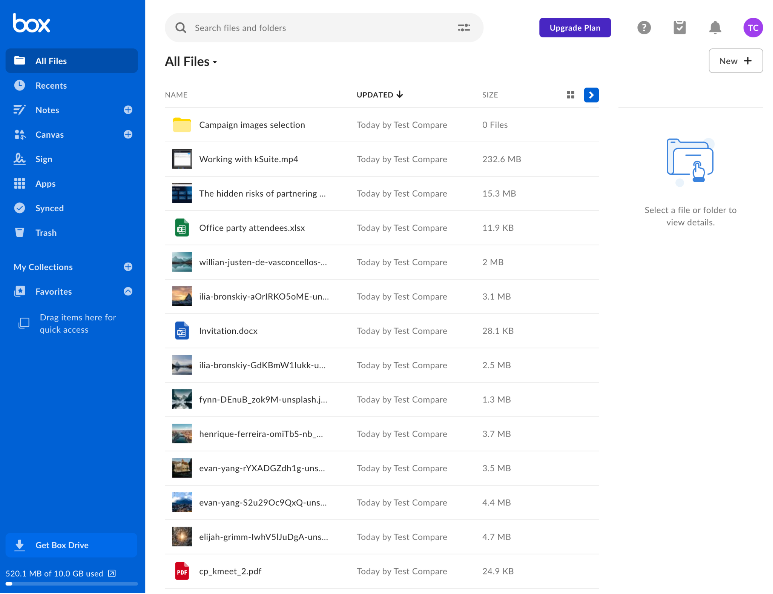Collapse the details sidebar arrow

point(591,95)
